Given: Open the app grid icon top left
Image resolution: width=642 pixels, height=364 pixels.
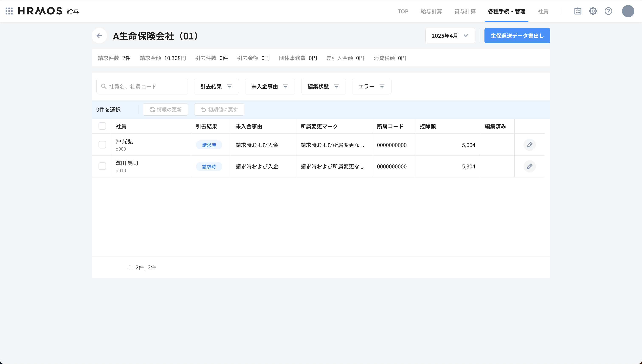Looking at the screenshot, I should coord(9,11).
